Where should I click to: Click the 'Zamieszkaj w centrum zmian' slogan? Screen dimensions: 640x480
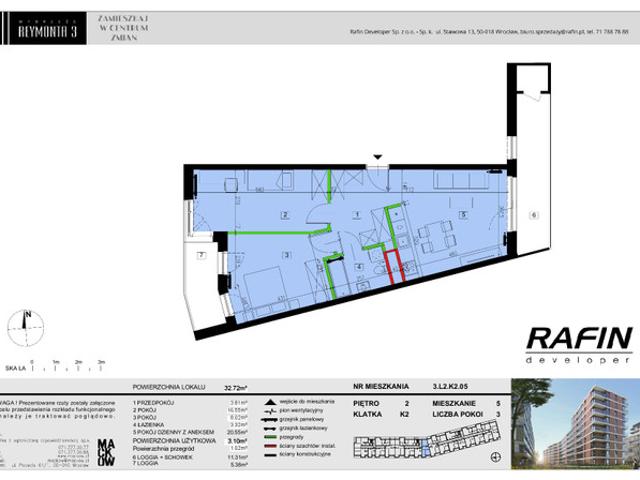[124, 28]
